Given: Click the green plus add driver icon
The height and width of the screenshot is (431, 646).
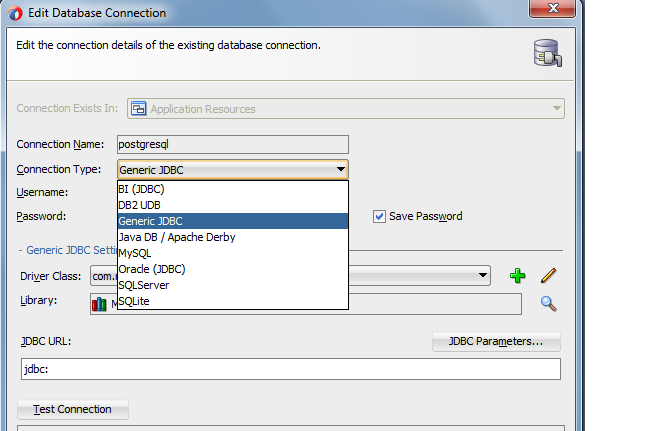Looking at the screenshot, I should click(x=517, y=276).
